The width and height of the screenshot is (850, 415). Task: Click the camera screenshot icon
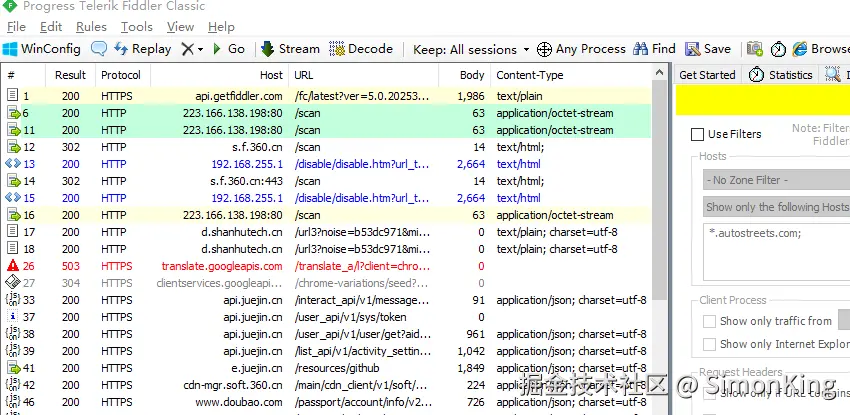pos(755,49)
